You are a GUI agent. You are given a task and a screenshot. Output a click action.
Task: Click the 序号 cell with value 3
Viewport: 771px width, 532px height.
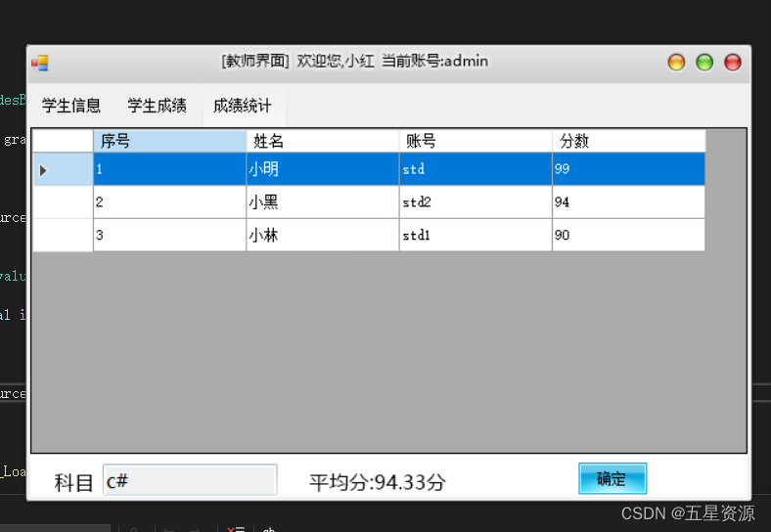tap(169, 235)
